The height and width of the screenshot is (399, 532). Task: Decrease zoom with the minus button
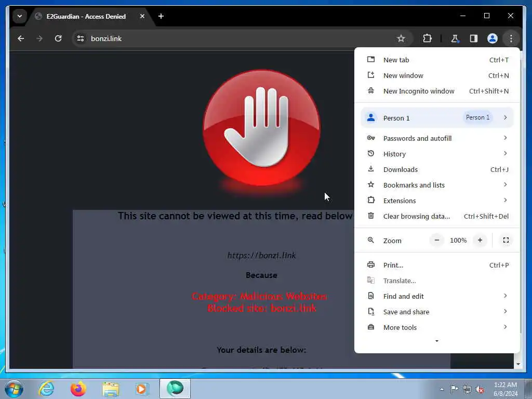pos(436,240)
